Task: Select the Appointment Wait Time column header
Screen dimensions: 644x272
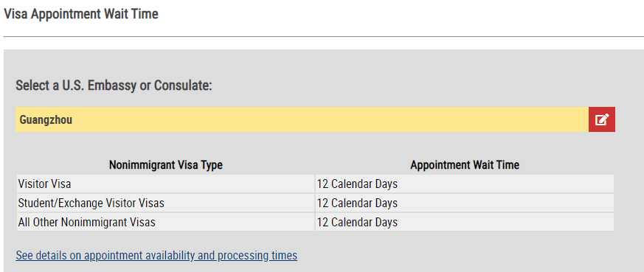Action: click(x=465, y=165)
